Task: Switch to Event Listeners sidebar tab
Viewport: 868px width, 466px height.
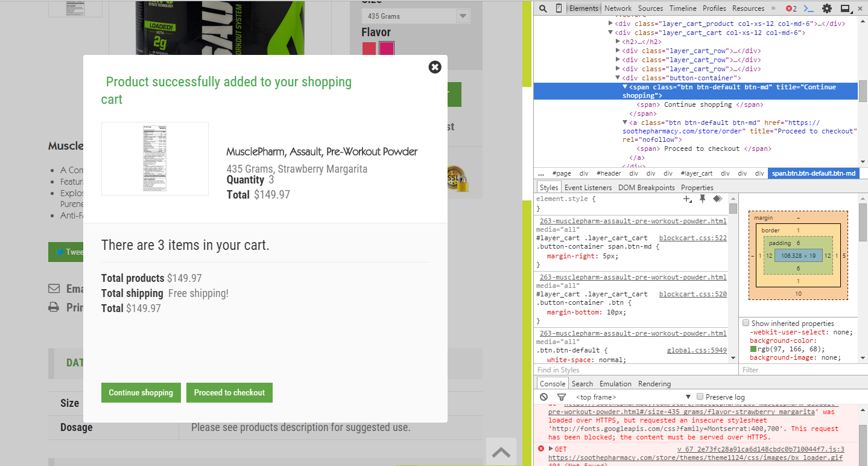Action: click(x=588, y=188)
